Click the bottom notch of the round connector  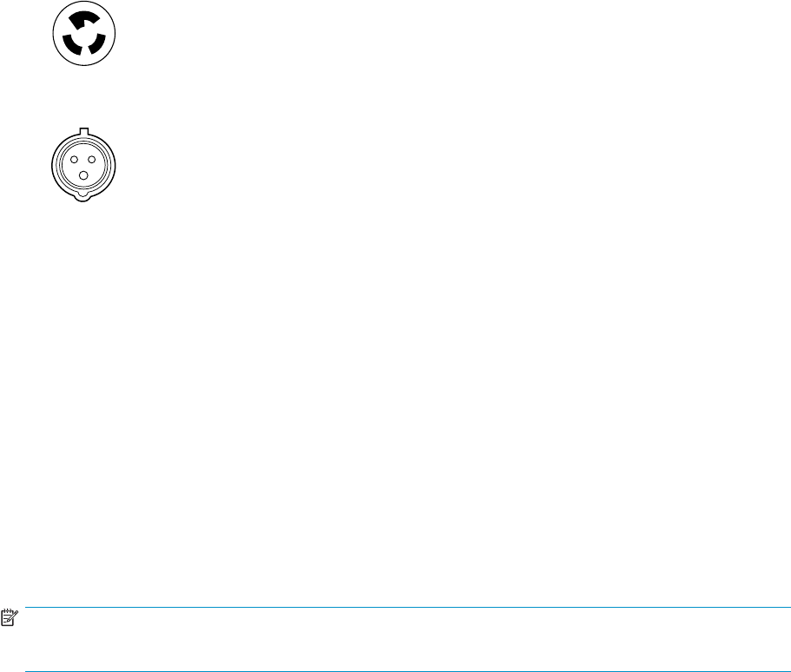pyautogui.click(x=83, y=198)
